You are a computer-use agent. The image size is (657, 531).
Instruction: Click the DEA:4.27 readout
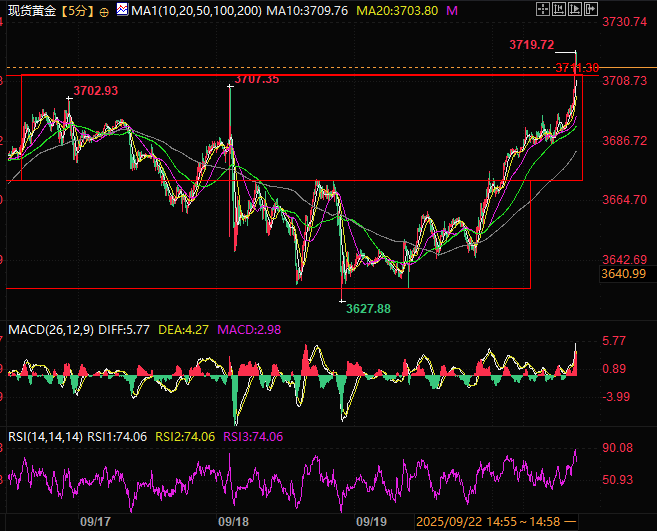[x=184, y=330]
